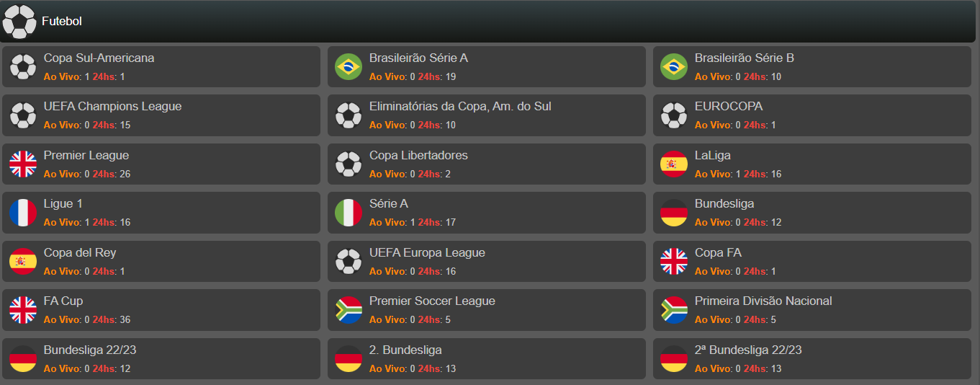Click the France flag beside Ligue 1
980x385 pixels.
click(x=23, y=213)
